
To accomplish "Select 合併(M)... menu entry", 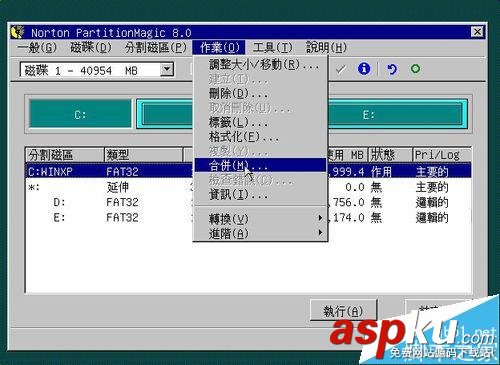I will click(x=260, y=165).
